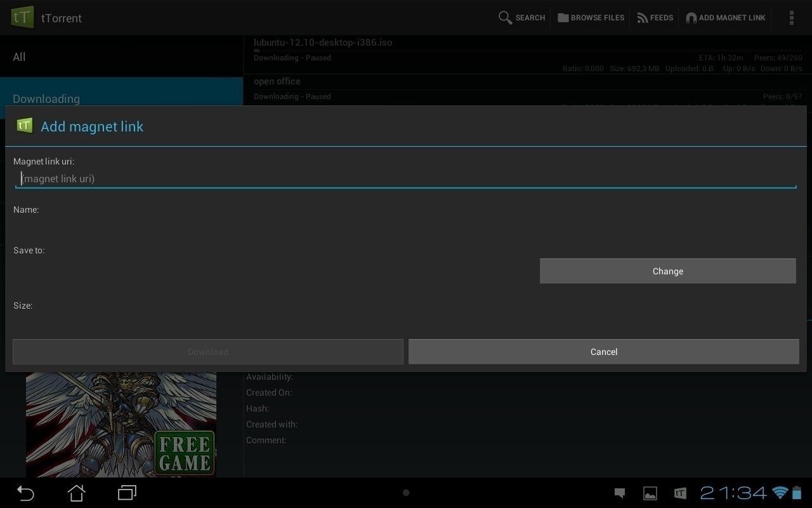Open the picture notification icon in status bar

click(x=650, y=493)
